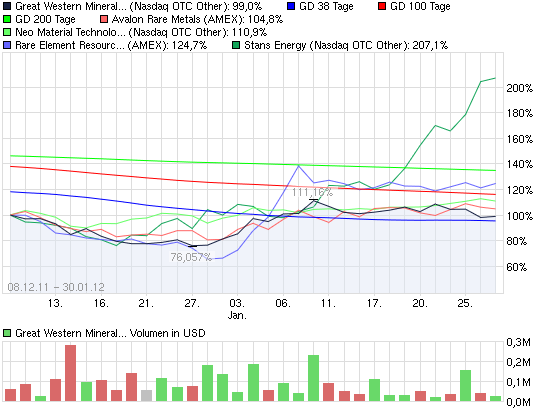This screenshot has height=410, width=545.
Task: Click the 0,2M volume axis label
Action: coord(518,362)
